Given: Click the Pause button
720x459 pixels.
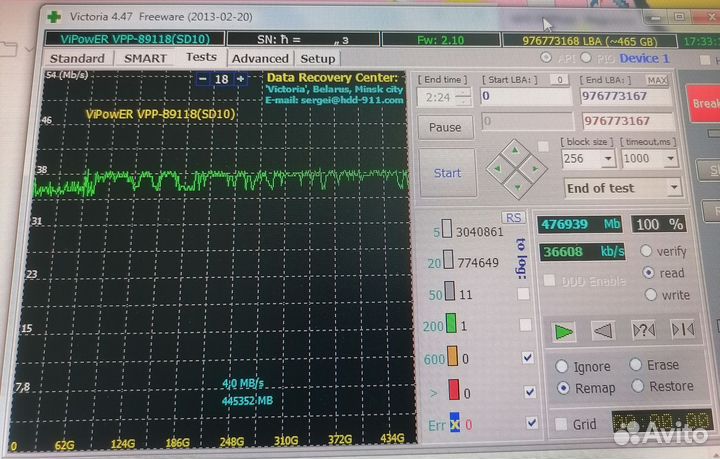Looking at the screenshot, I should point(445,127).
